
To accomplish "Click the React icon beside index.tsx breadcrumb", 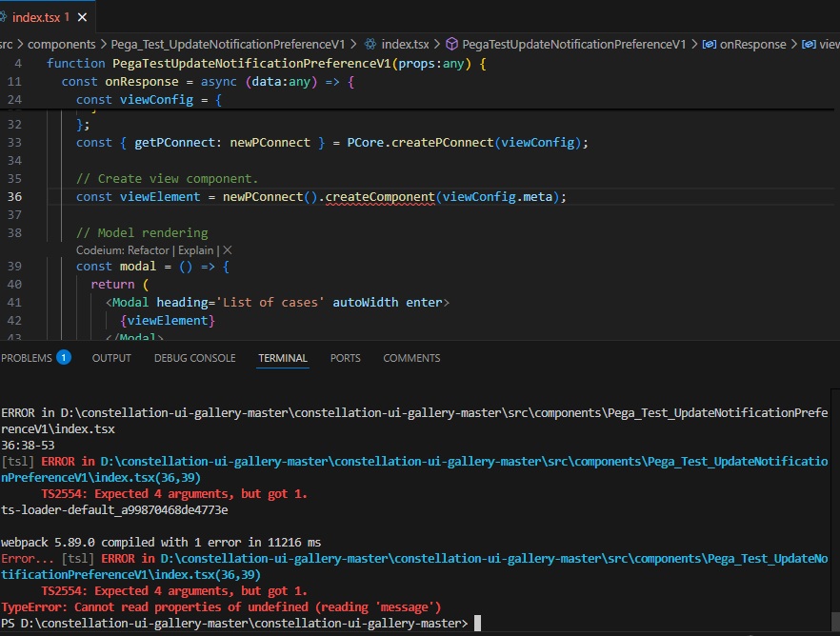I will [370, 44].
